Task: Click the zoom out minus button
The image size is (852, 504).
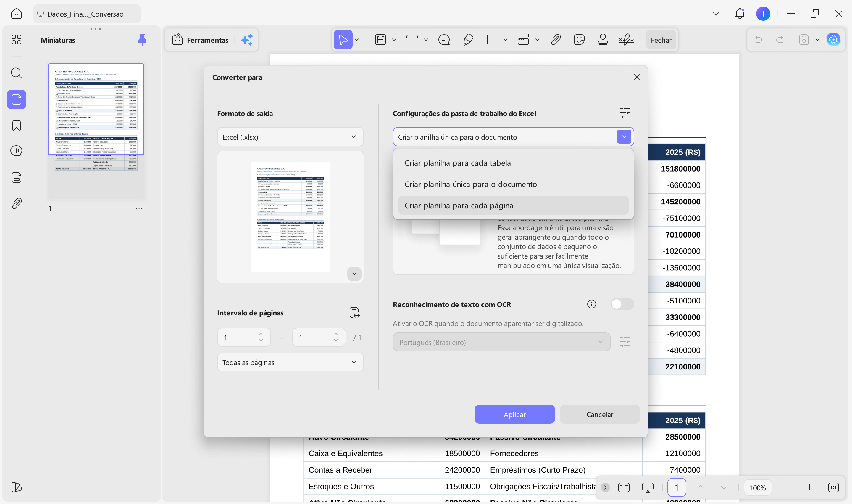Action: [785, 487]
